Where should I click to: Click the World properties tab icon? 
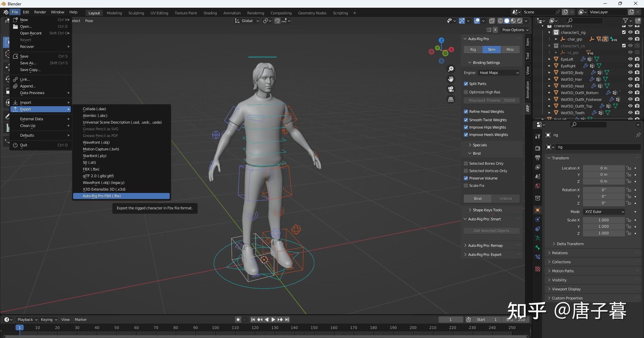[x=538, y=186]
